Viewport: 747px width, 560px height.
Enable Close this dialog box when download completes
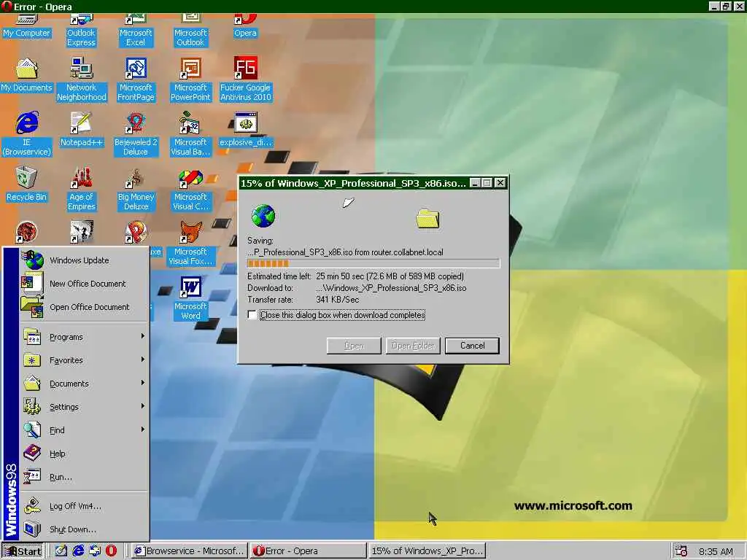point(252,315)
